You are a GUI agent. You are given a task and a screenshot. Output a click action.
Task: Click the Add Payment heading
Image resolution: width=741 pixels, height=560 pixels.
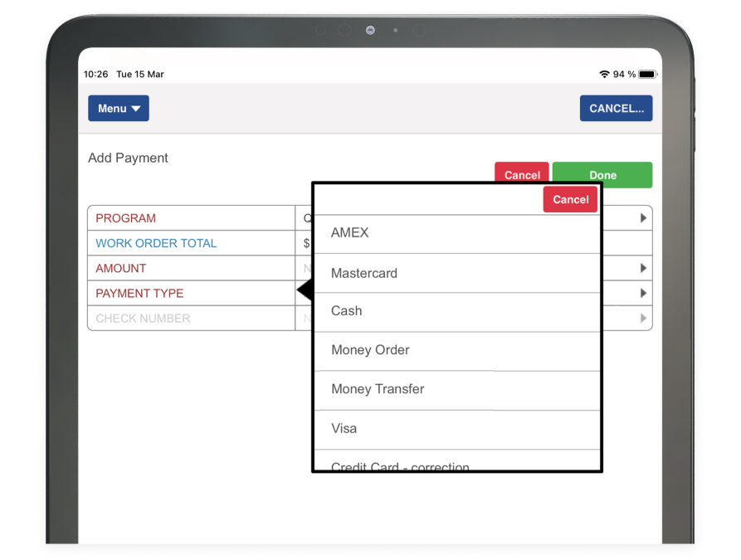click(x=128, y=158)
